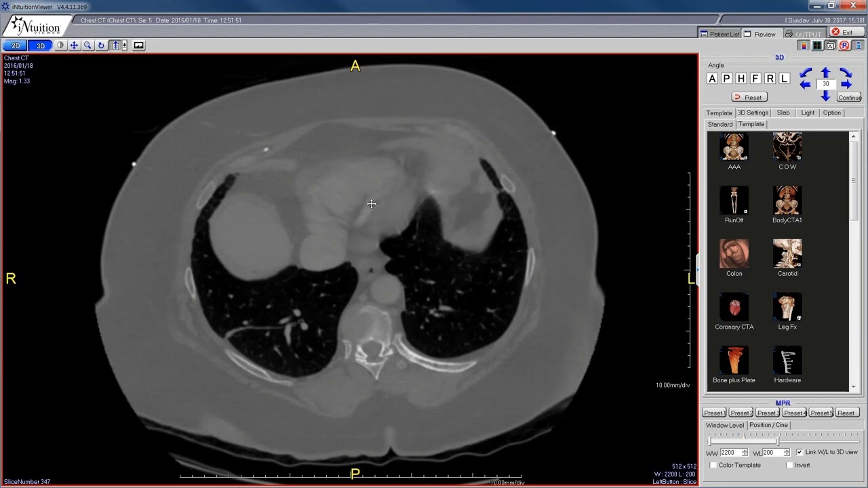Select the magnifier zoom tool
This screenshot has width=868, height=488.
(x=87, y=45)
